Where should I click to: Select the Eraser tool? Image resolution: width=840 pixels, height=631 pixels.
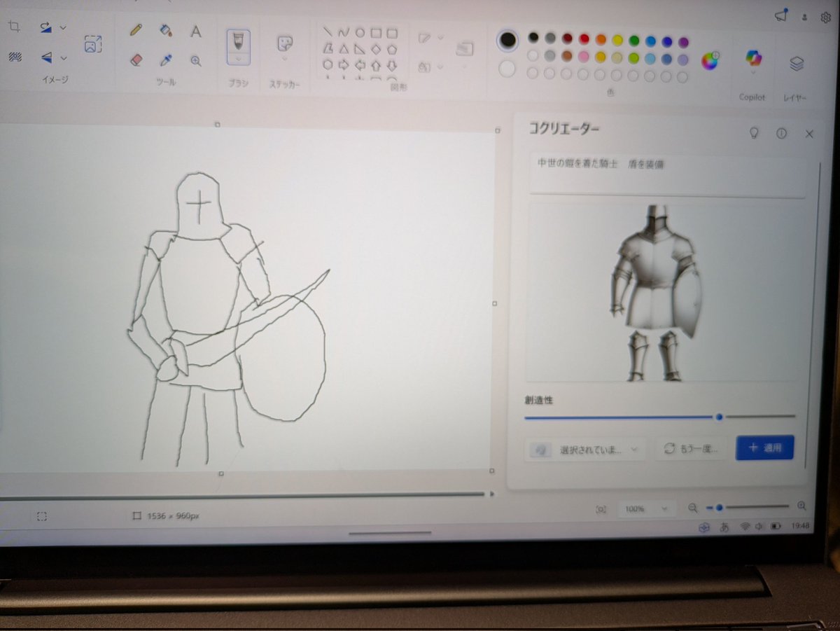(136, 60)
